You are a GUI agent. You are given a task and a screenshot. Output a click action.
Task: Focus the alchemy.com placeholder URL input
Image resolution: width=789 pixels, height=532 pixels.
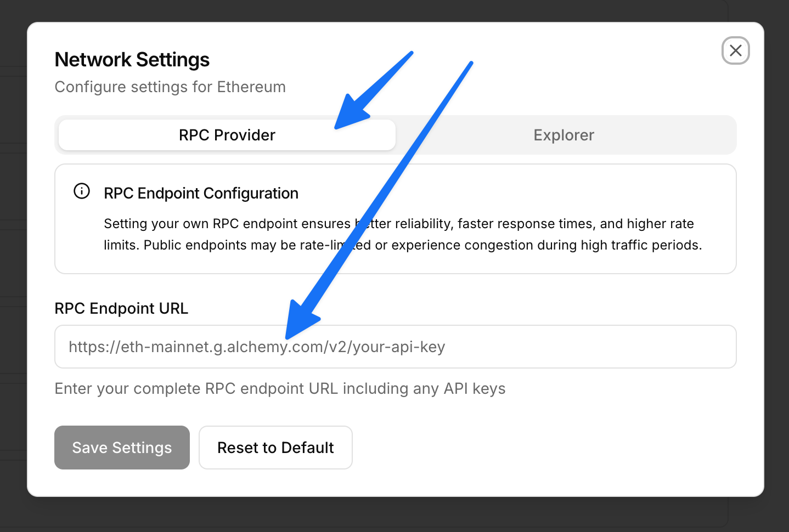coord(395,347)
